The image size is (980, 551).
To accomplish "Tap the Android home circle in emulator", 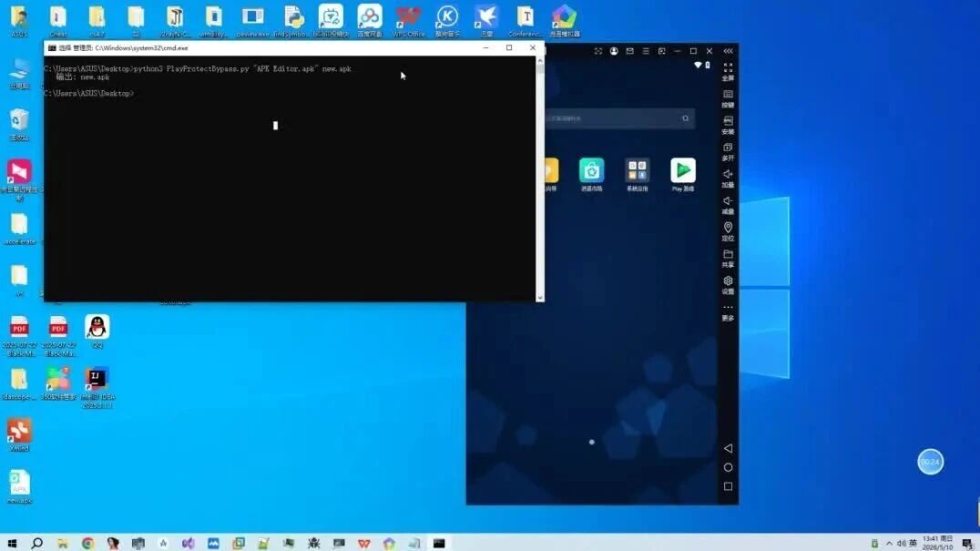I will [x=728, y=467].
